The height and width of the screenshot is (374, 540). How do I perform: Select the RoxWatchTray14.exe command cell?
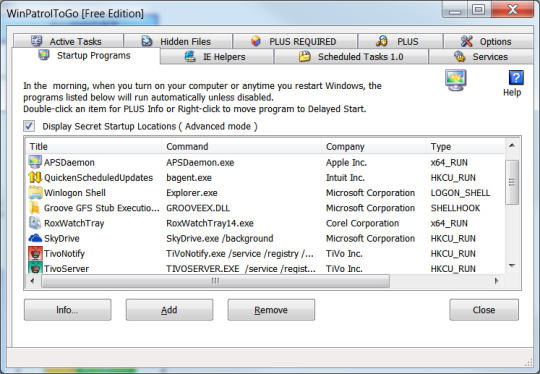(x=210, y=223)
